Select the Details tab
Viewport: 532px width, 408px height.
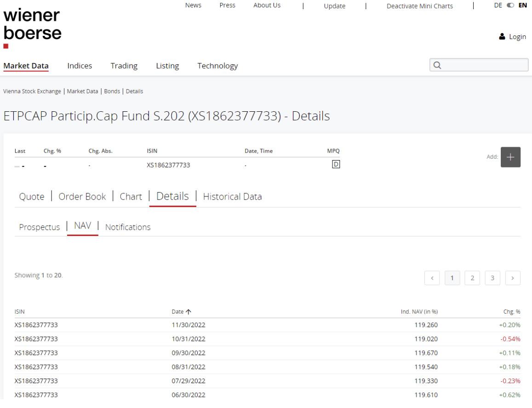pos(173,196)
